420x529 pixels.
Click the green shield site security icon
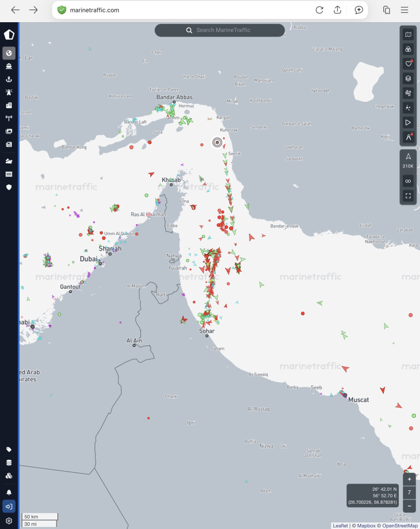point(62,10)
